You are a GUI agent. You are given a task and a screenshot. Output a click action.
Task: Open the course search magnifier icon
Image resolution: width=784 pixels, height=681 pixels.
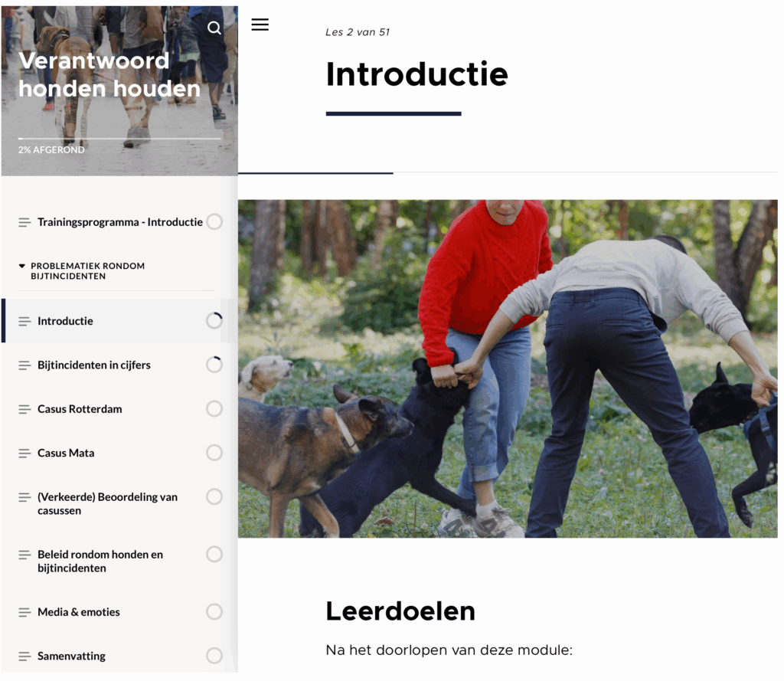214,28
